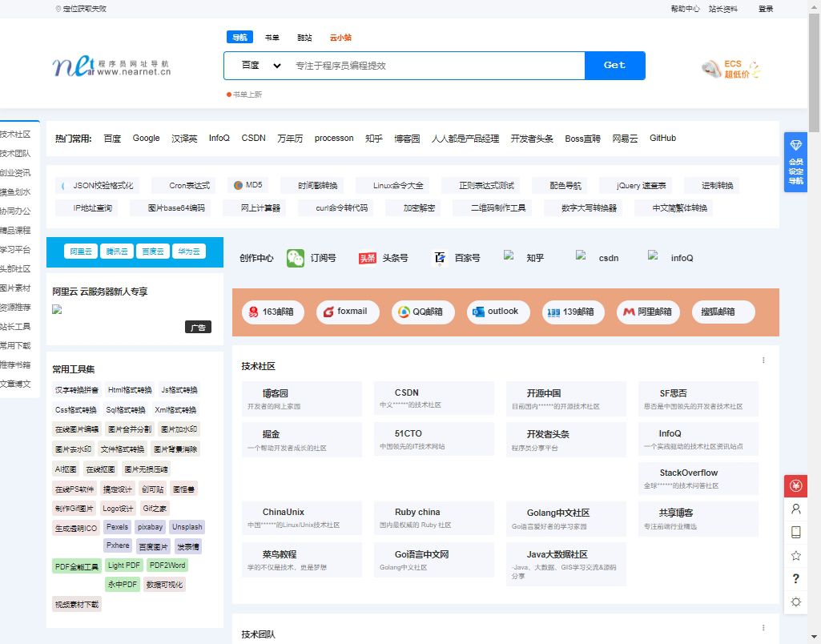Open the 帮助中心 link
The image size is (821, 644).
685,9
